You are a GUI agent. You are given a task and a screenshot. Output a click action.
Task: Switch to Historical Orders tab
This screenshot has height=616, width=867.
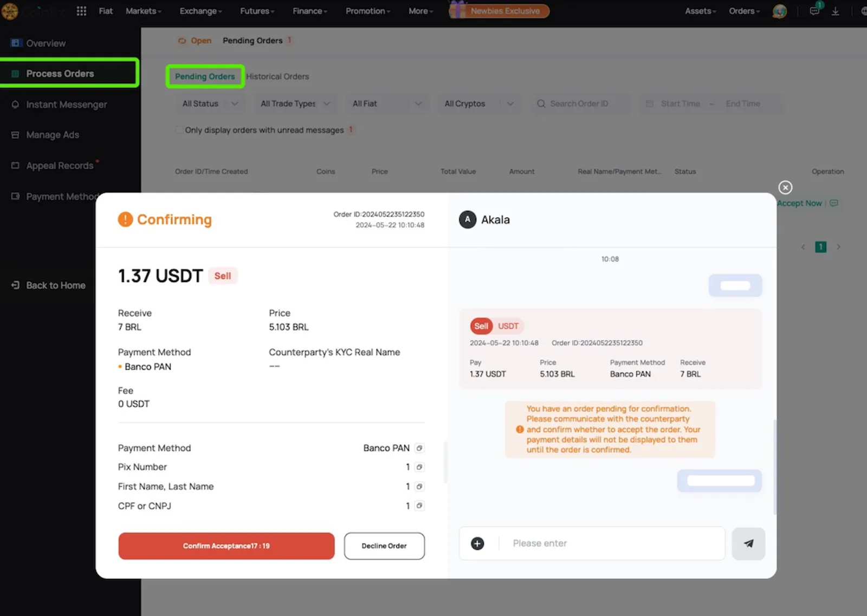point(277,76)
